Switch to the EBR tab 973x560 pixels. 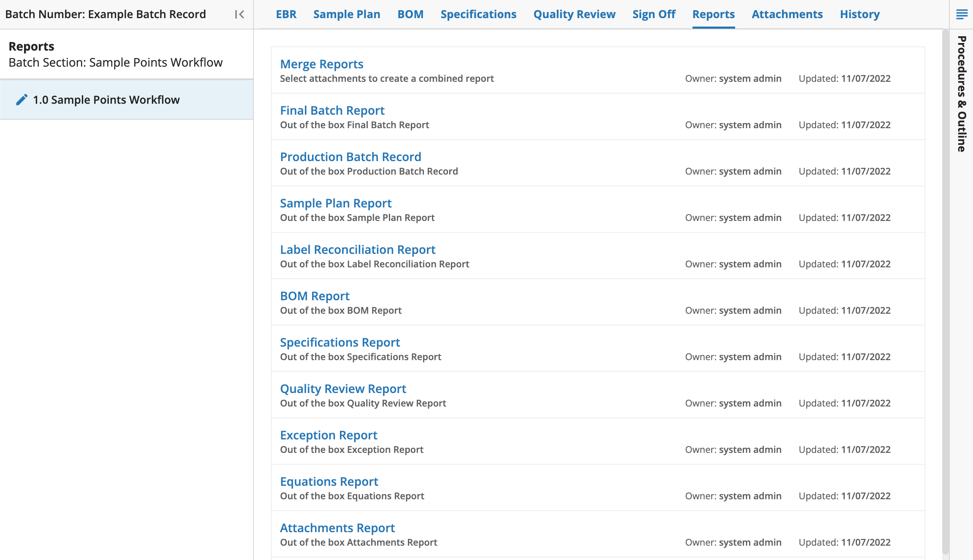click(x=286, y=14)
